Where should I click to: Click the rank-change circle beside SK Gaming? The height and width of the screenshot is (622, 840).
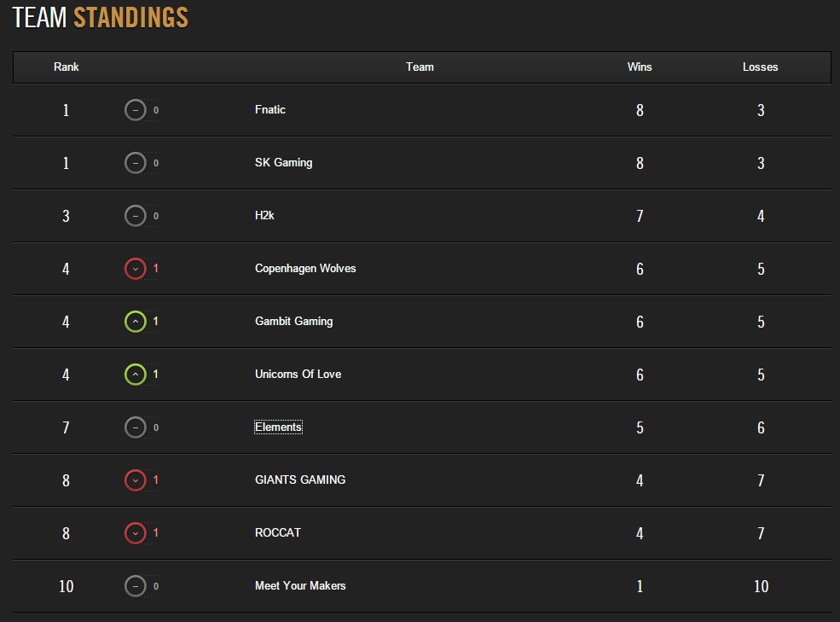point(135,163)
